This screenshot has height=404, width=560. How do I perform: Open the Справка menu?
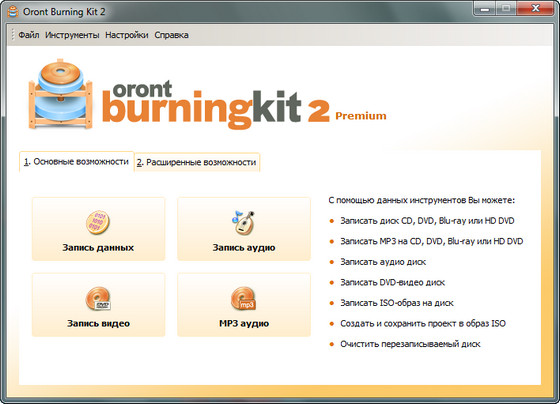click(x=171, y=35)
